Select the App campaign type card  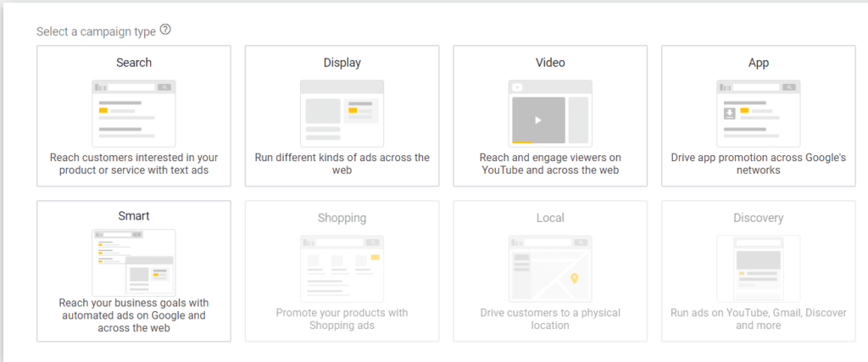click(759, 115)
